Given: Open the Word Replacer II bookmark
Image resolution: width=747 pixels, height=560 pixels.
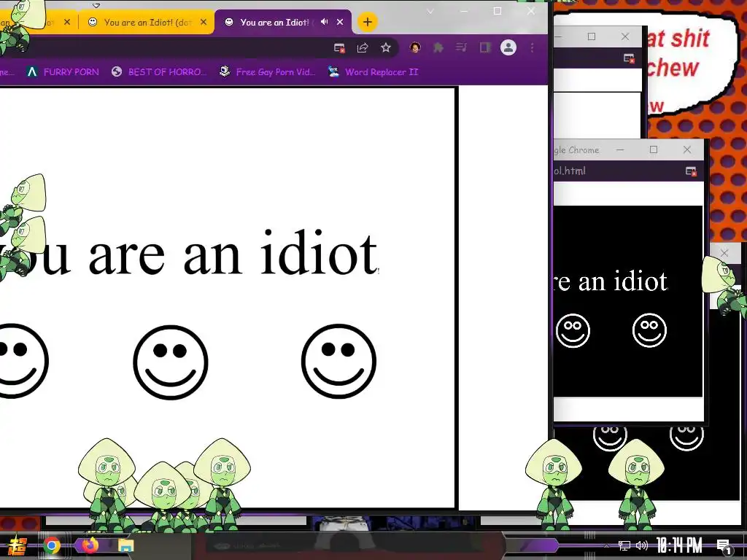Looking at the screenshot, I should pyautogui.click(x=373, y=72).
